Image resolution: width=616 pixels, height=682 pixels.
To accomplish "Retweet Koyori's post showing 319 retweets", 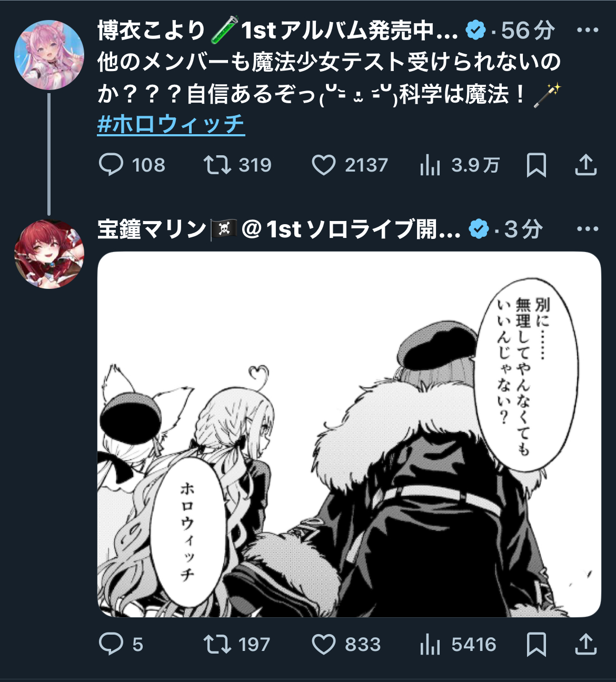I will (x=237, y=165).
